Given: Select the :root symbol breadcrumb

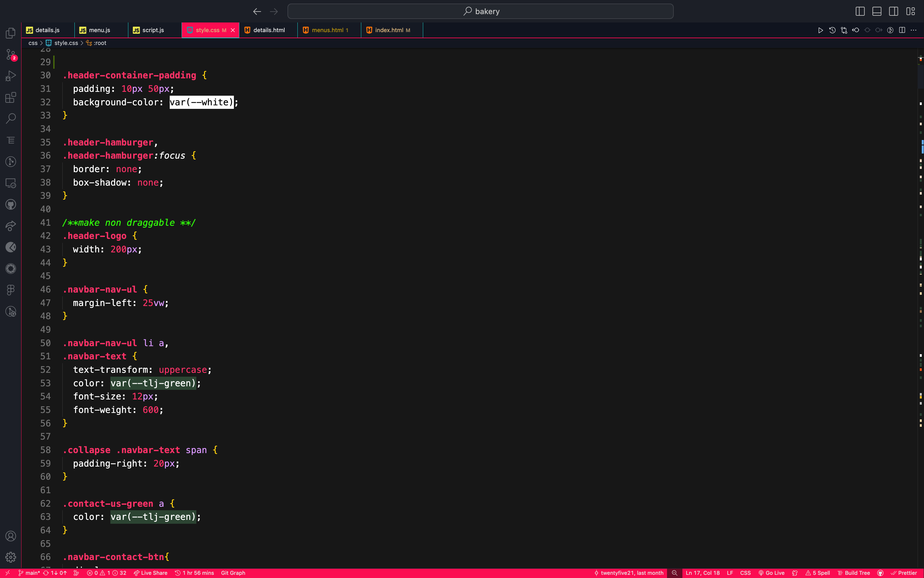Looking at the screenshot, I should coord(100,43).
